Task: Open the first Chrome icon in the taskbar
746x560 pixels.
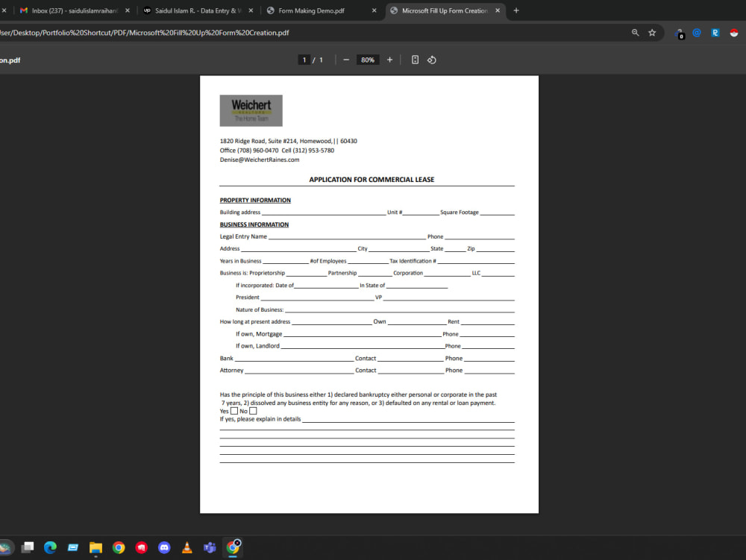Action: coord(119,547)
